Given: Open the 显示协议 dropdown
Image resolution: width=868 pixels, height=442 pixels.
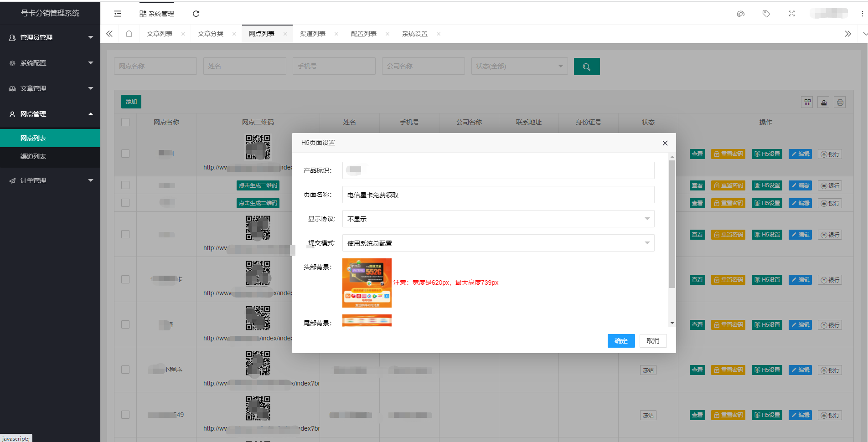Looking at the screenshot, I should (x=498, y=219).
